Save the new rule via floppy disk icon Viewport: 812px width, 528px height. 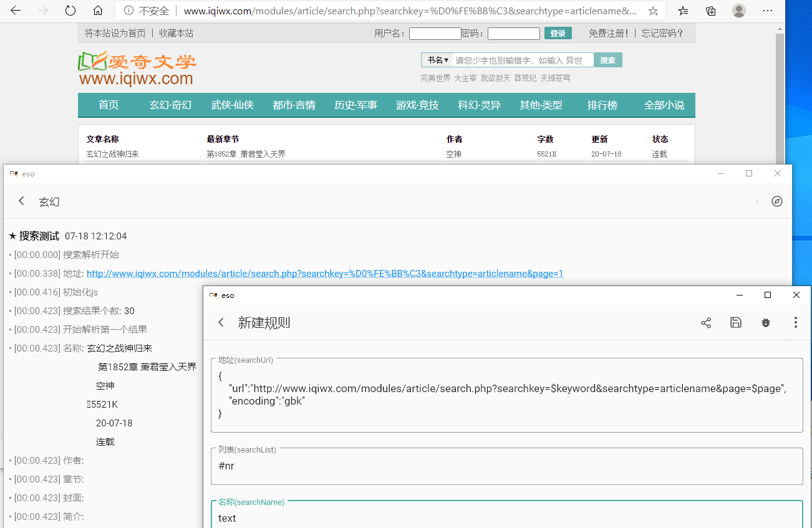[736, 323]
